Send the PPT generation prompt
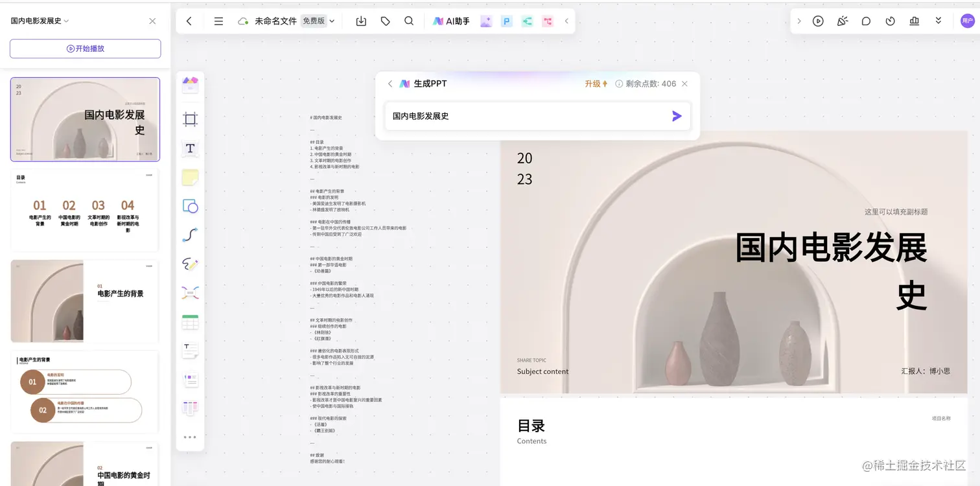Image resolution: width=980 pixels, height=486 pixels. (x=677, y=116)
